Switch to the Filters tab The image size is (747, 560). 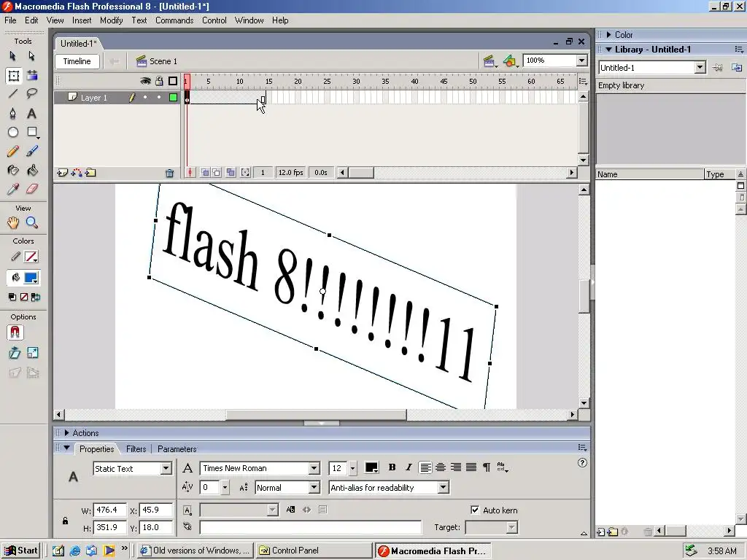click(x=136, y=449)
